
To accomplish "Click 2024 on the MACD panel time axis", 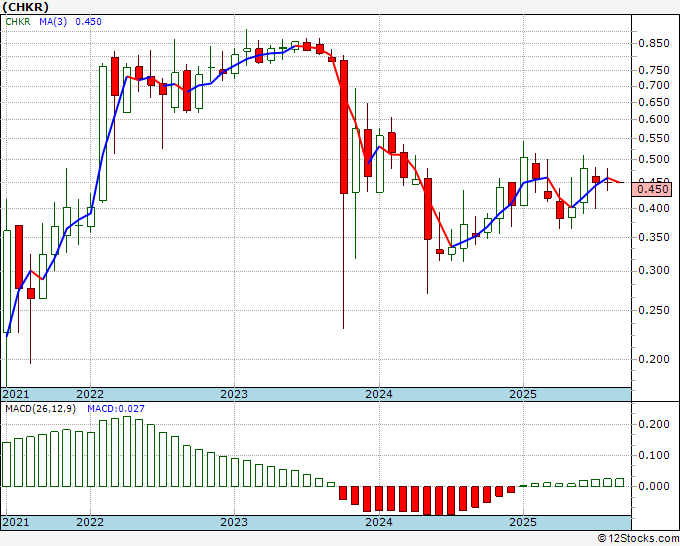I will [x=378, y=522].
